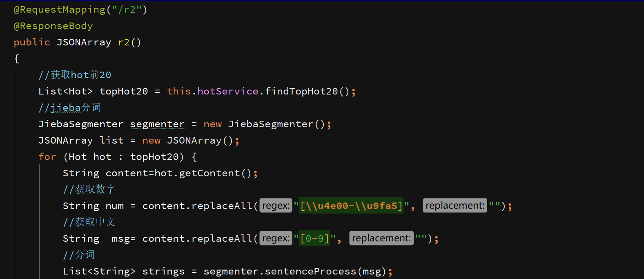Click the List<String> strings declaration
This screenshot has width=644, height=279.
click(x=124, y=271)
